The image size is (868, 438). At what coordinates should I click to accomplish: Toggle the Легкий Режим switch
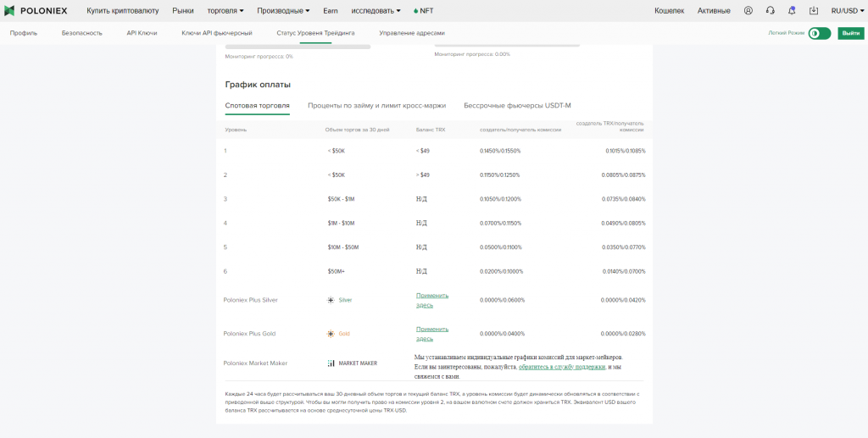[819, 33]
